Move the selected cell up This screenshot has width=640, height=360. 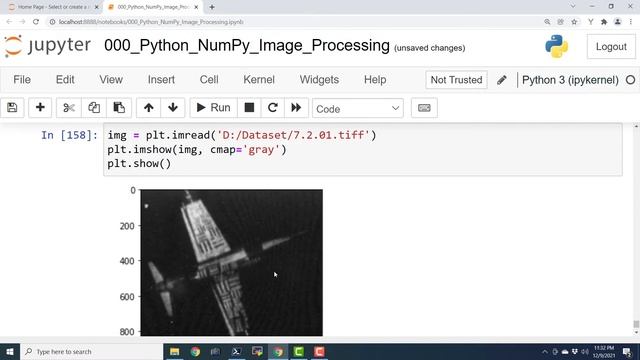149,108
